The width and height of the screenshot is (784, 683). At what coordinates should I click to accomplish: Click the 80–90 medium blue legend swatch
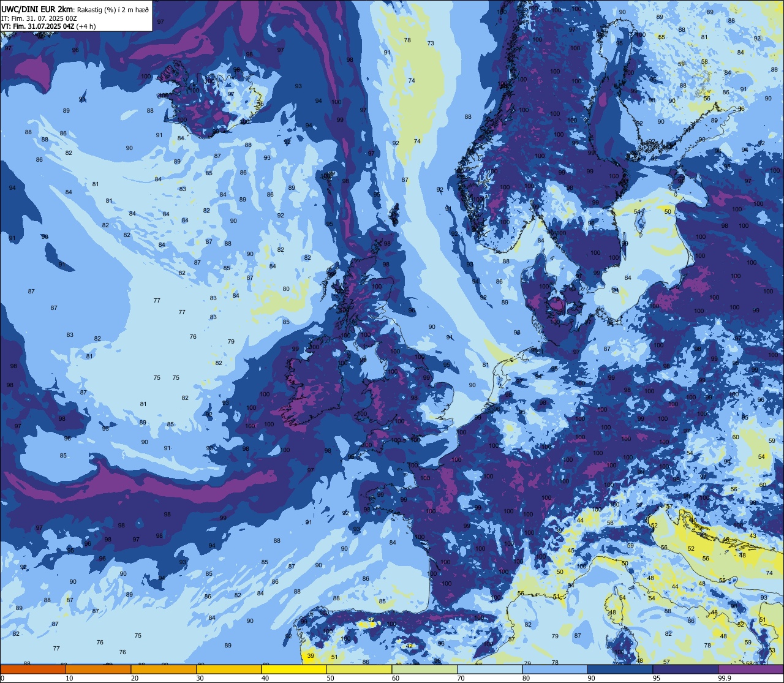pos(555,669)
